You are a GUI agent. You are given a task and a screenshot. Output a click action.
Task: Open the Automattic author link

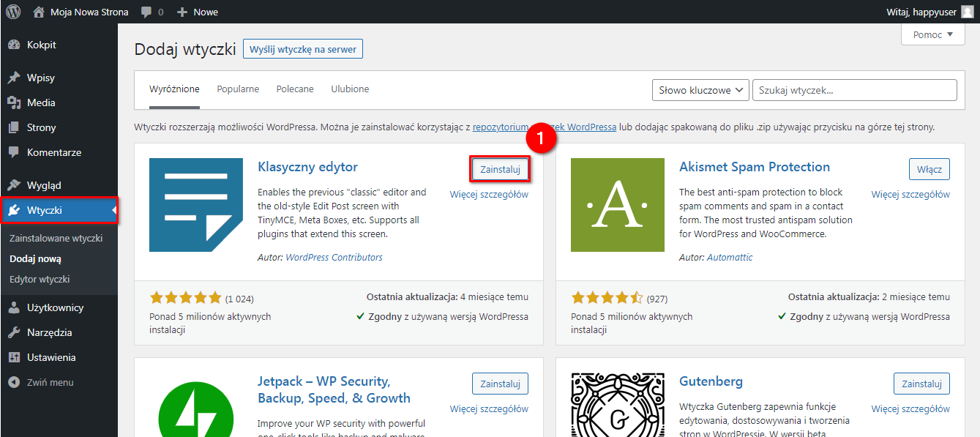[730, 257]
